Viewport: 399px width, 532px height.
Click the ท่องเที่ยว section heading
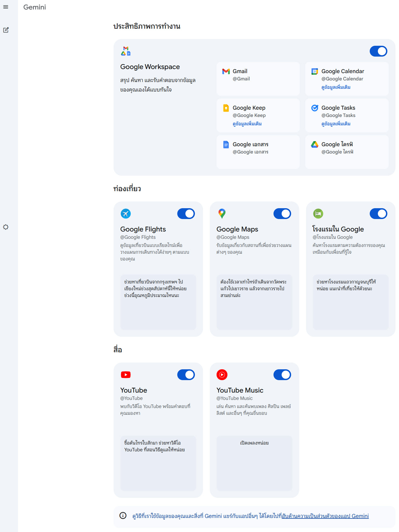127,188
